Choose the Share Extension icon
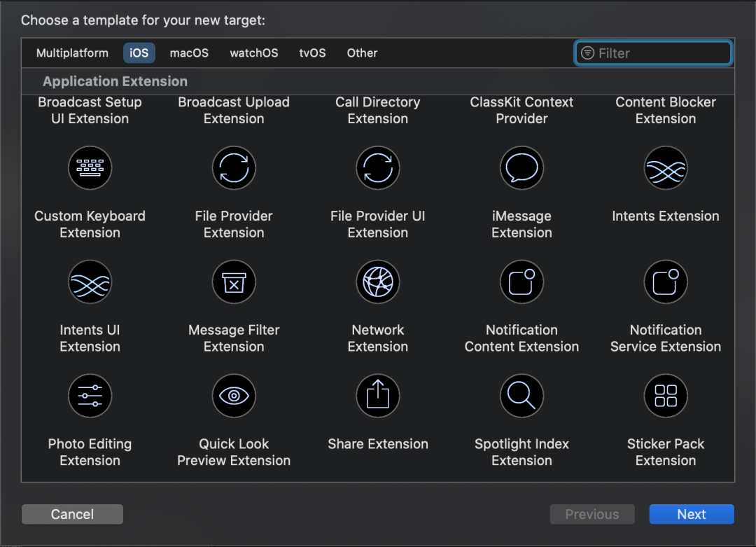 pos(378,396)
